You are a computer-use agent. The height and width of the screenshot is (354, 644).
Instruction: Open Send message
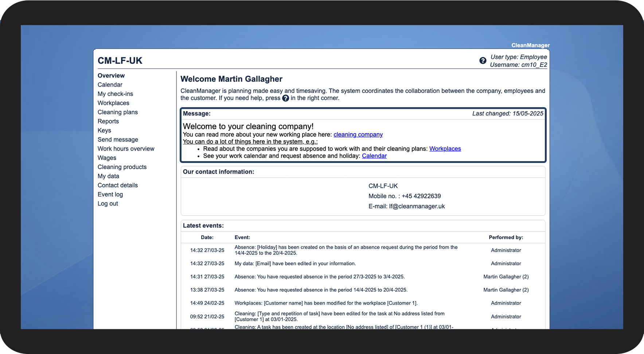click(x=118, y=139)
